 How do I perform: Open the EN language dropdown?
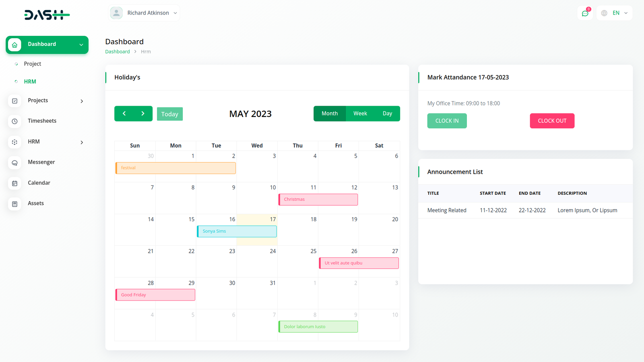pyautogui.click(x=615, y=13)
